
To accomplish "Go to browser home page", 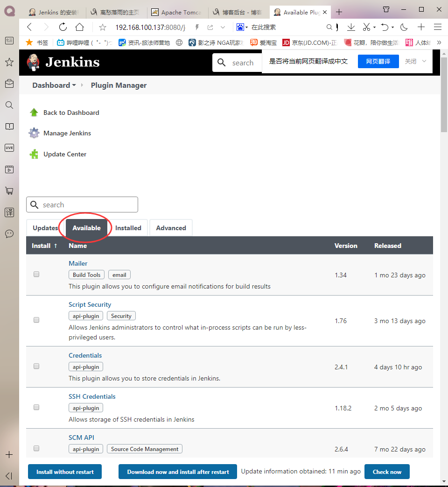I will tap(80, 28).
